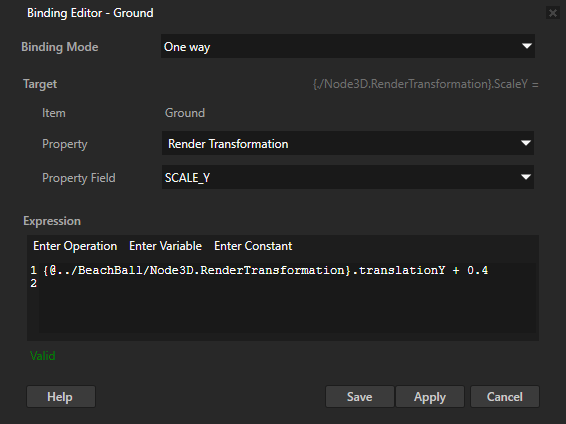
Task: Click the Apply button
Action: tap(430, 397)
